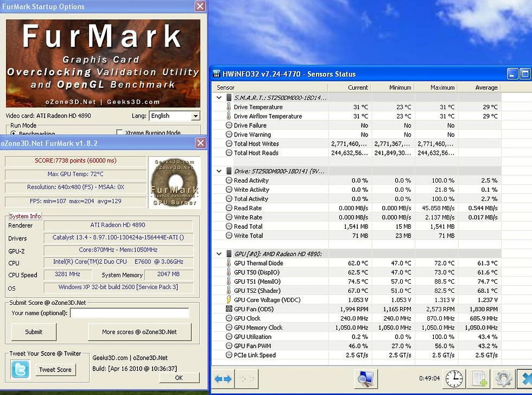Select the GPU Fan PWM sensor row

point(357,346)
